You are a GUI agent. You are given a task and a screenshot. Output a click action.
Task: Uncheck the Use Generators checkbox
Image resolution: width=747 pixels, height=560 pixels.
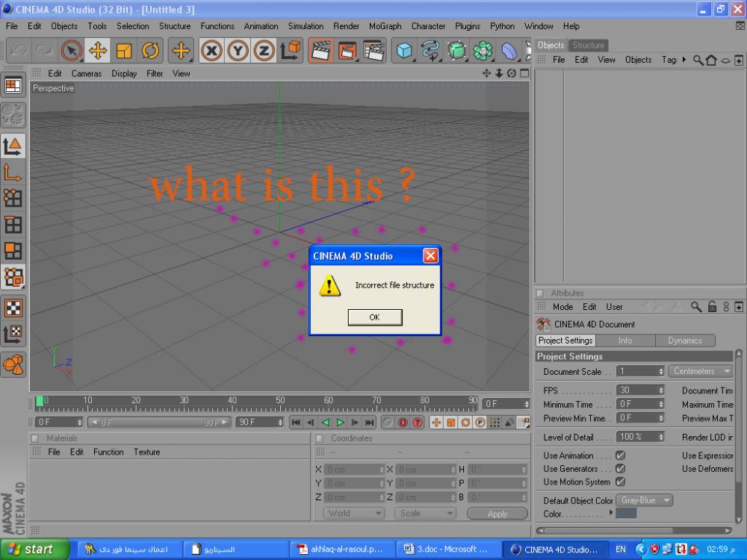[620, 469]
